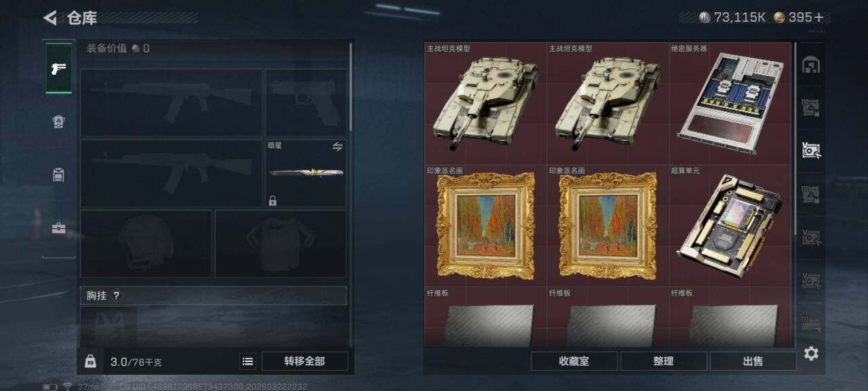Click the swap arrows on the 暗星 knife slot
The height and width of the screenshot is (391, 868).
point(337,147)
